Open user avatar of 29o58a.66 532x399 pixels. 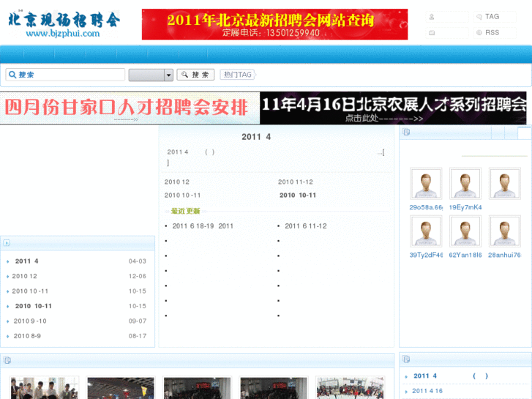tap(426, 183)
